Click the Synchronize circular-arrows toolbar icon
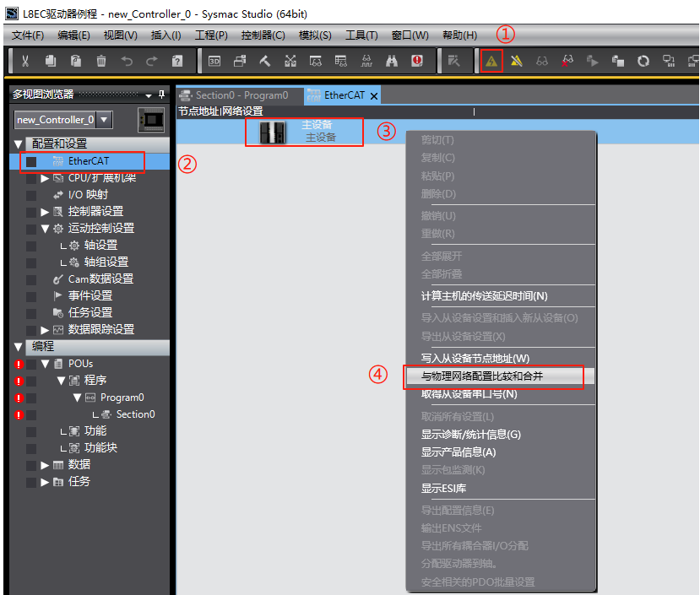700x595 pixels. [643, 62]
